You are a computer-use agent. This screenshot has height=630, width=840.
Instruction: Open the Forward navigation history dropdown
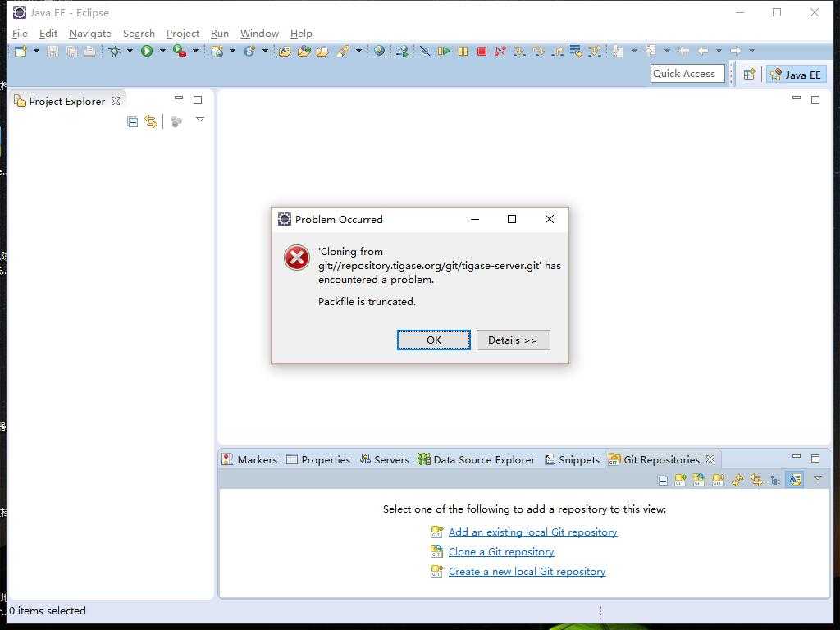751,51
